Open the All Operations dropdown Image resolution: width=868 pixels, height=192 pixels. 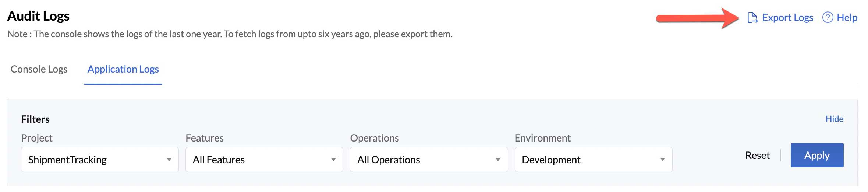coord(429,160)
